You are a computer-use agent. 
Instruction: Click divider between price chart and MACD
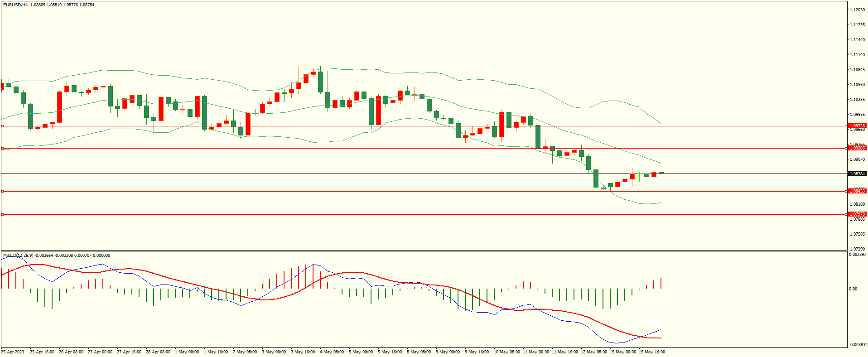424,251
